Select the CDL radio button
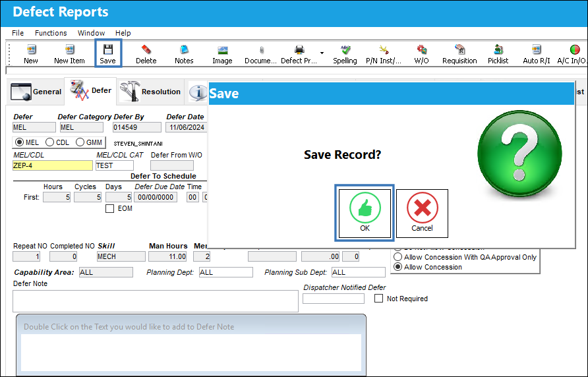588x377 pixels. coord(49,142)
